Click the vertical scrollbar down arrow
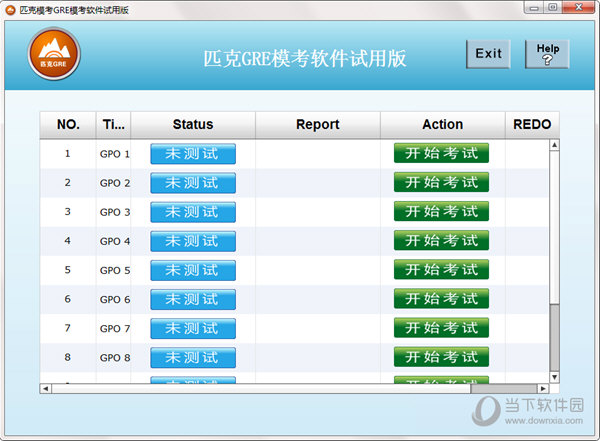 point(554,377)
